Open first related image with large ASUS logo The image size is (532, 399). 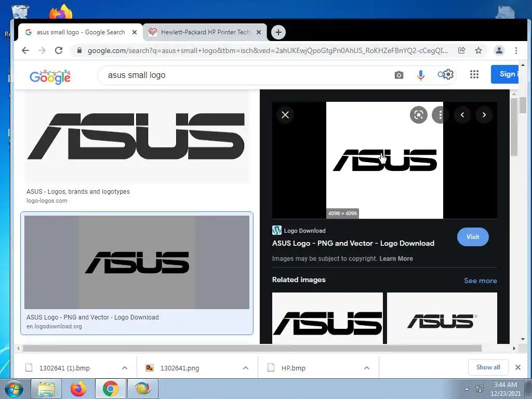point(327,318)
